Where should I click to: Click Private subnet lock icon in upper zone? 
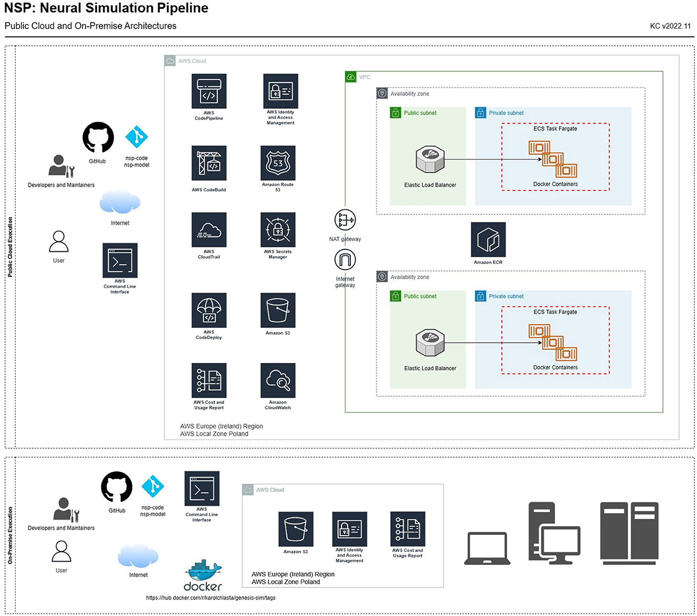[x=480, y=113]
